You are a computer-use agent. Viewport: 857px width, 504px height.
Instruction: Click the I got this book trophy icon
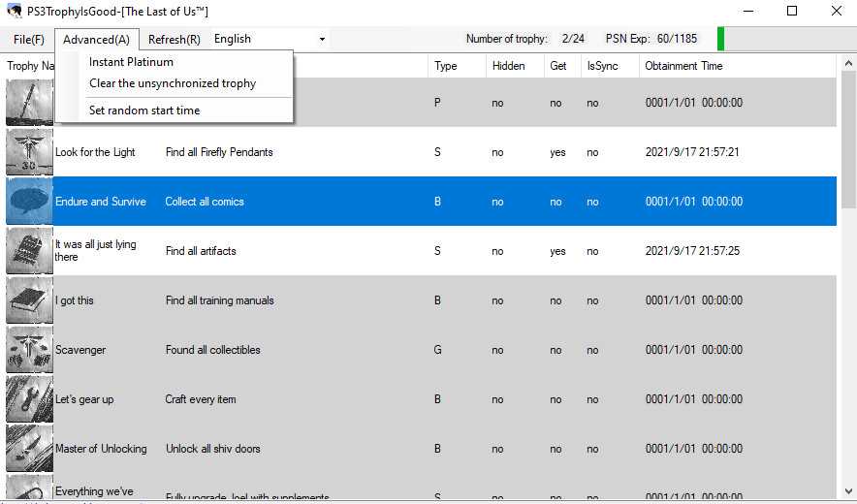(x=29, y=300)
